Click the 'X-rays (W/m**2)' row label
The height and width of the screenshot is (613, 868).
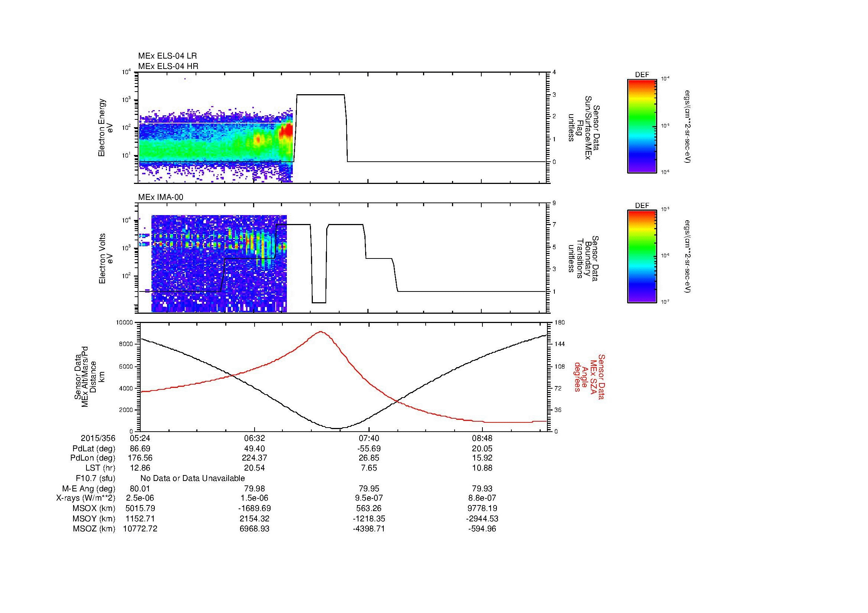(86, 498)
